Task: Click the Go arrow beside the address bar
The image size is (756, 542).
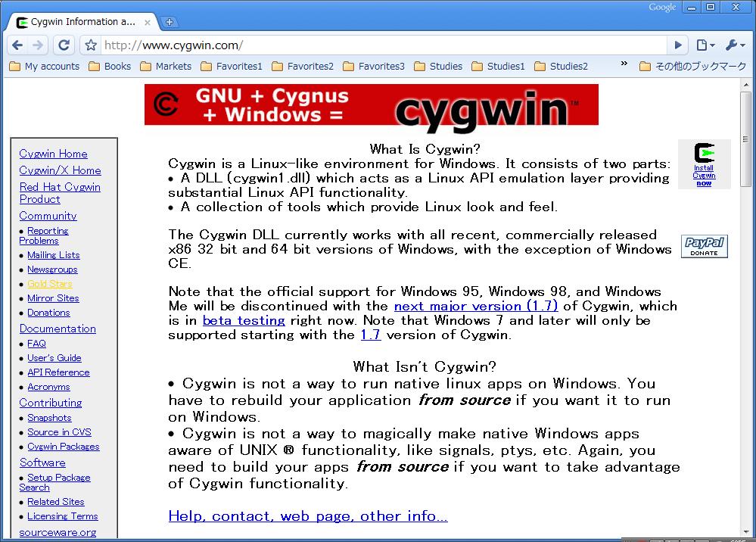Action: coord(678,45)
